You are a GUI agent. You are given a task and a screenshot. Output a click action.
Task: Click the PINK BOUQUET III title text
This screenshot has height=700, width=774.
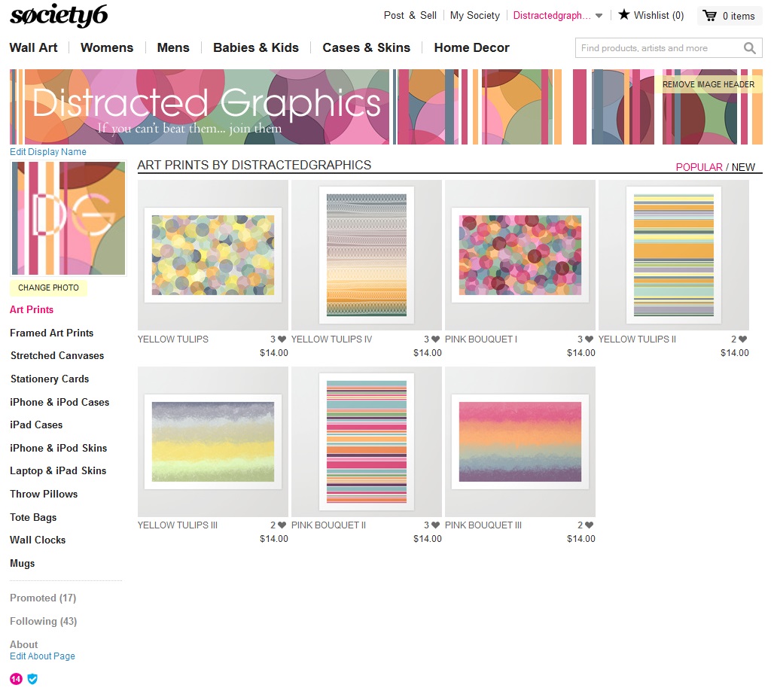(x=483, y=525)
